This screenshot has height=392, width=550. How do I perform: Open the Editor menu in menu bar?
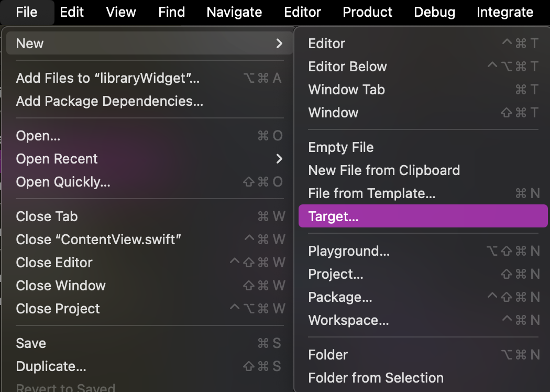tap(302, 12)
